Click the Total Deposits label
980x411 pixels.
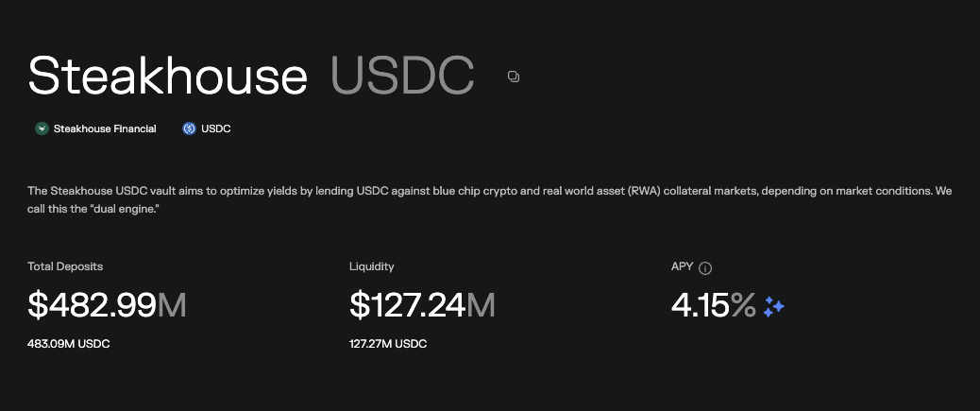coord(65,267)
